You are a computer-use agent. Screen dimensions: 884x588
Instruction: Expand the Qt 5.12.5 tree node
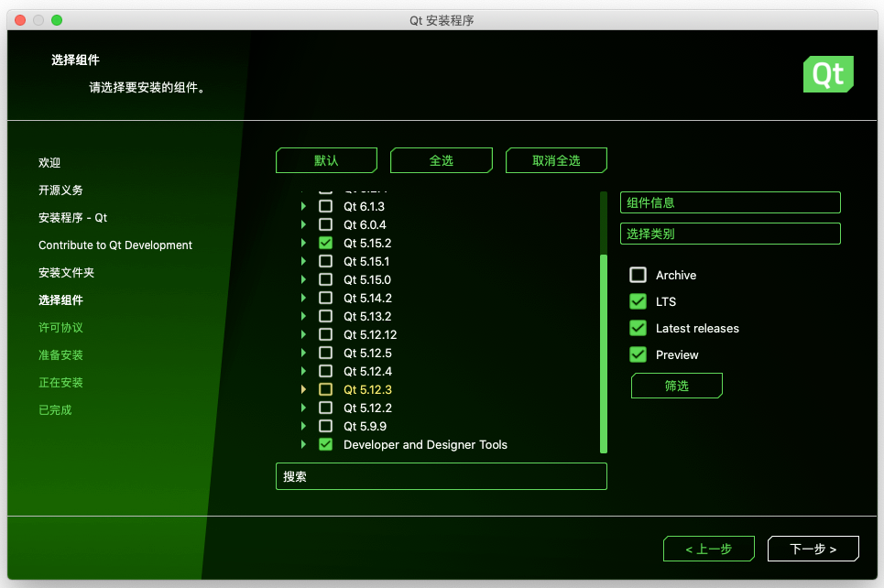coord(303,353)
